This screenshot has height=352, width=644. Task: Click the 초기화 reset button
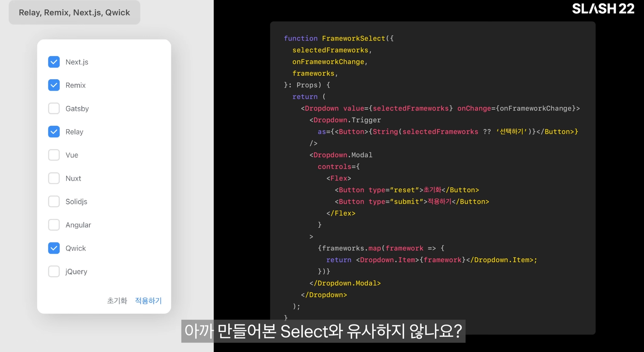click(x=117, y=301)
